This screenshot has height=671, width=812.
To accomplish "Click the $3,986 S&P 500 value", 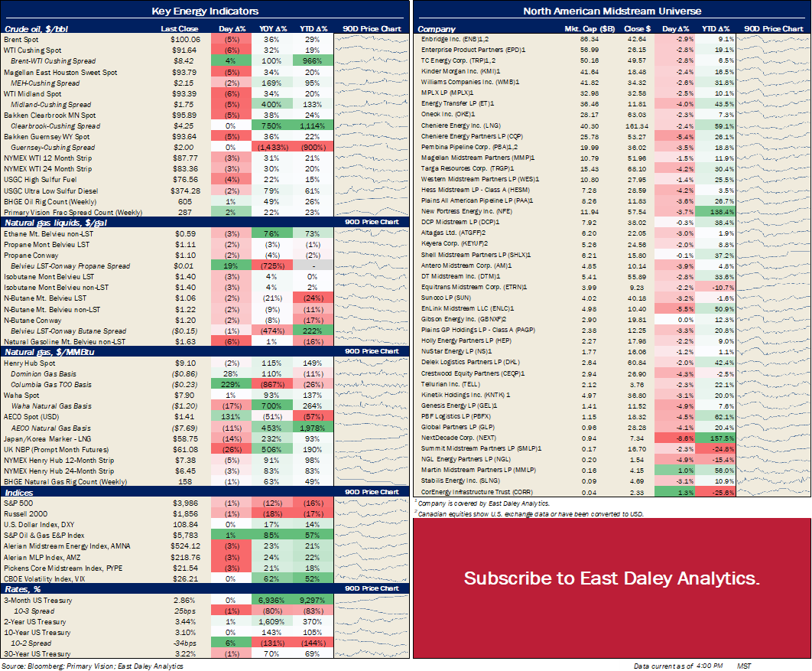I will pyautogui.click(x=185, y=503).
